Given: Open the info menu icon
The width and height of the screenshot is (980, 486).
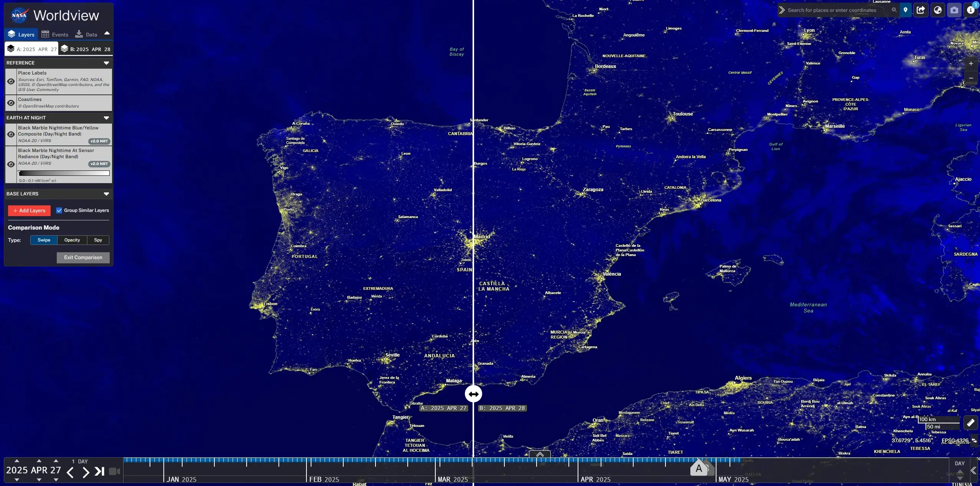Looking at the screenshot, I should [x=971, y=10].
